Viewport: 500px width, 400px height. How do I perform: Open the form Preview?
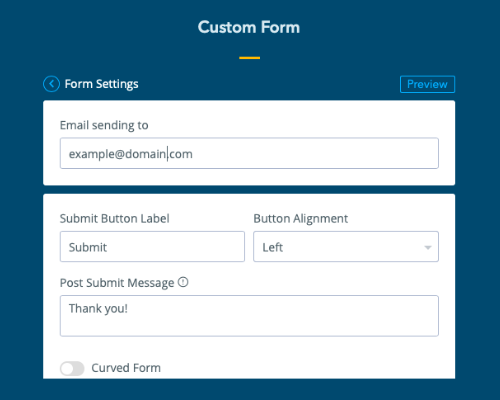tap(427, 84)
